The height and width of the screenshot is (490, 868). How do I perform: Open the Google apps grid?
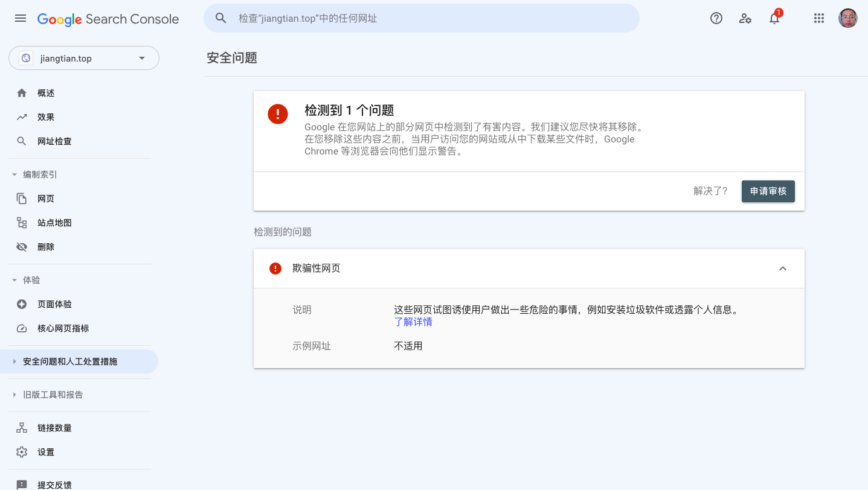tap(819, 19)
